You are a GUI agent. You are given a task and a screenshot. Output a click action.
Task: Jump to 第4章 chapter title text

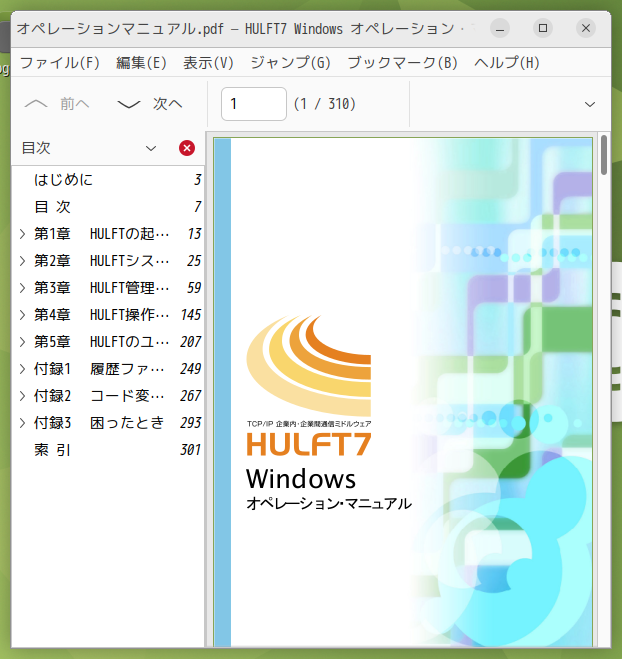tap(102, 315)
